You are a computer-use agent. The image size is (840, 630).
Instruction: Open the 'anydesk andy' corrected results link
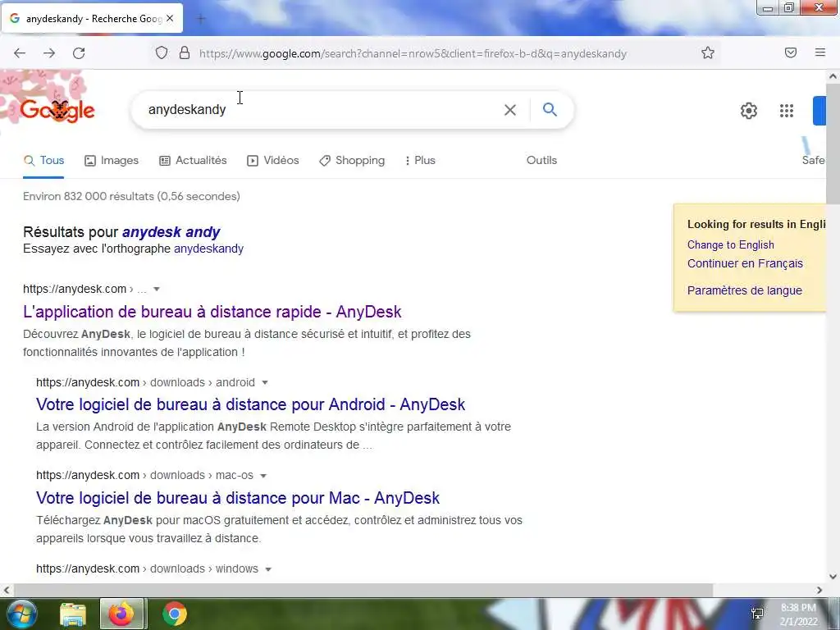(x=171, y=232)
